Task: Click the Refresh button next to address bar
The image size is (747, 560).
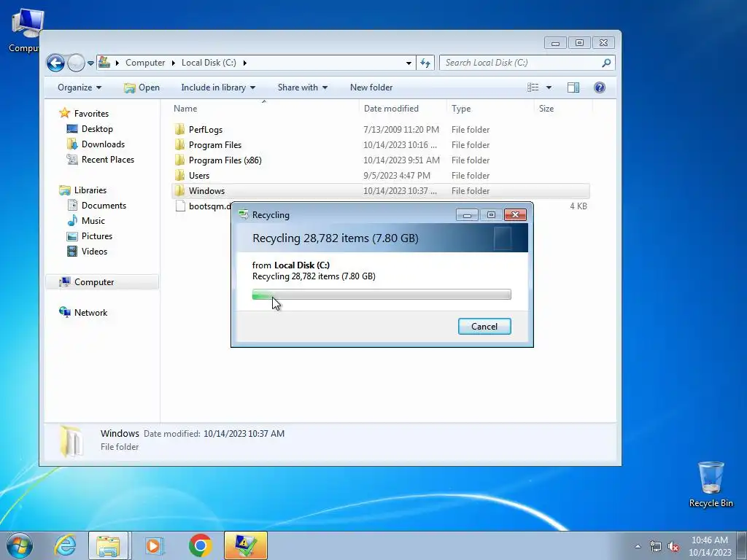Action: (x=425, y=63)
